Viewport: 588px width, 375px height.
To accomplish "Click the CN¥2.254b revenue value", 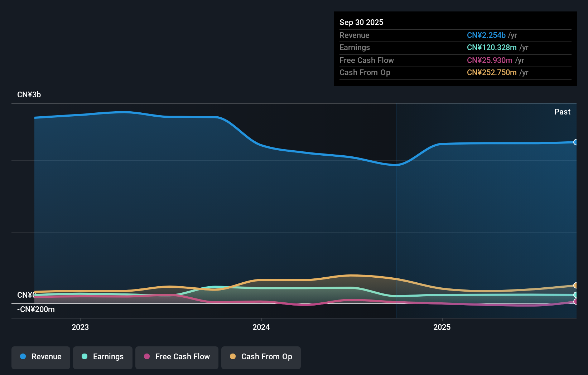I will click(x=486, y=35).
